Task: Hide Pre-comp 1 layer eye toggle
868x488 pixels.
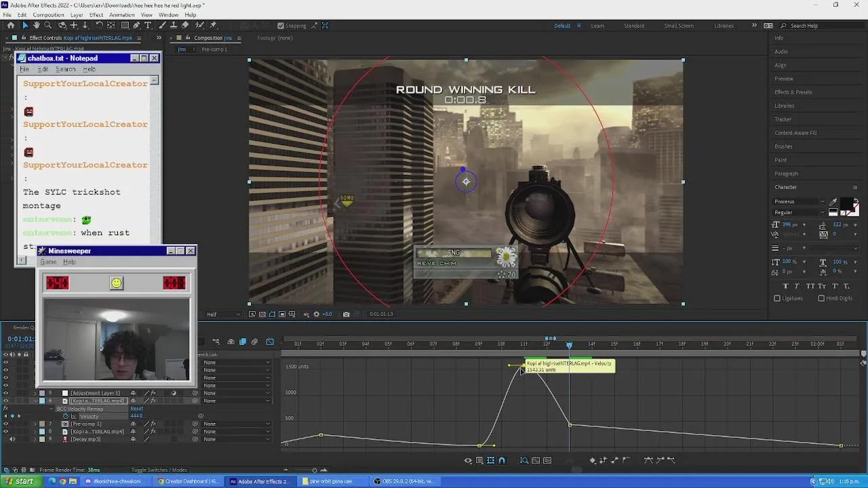Action: point(5,424)
